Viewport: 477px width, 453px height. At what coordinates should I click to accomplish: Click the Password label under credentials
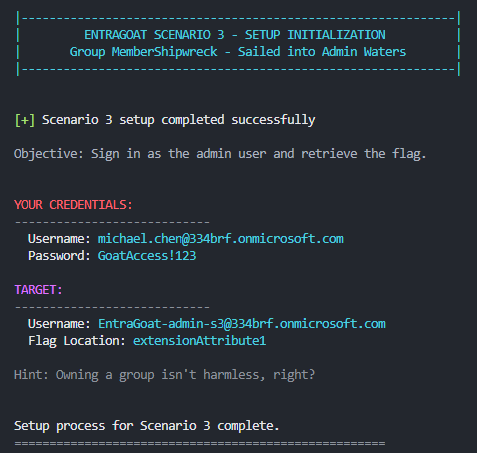click(x=59, y=256)
